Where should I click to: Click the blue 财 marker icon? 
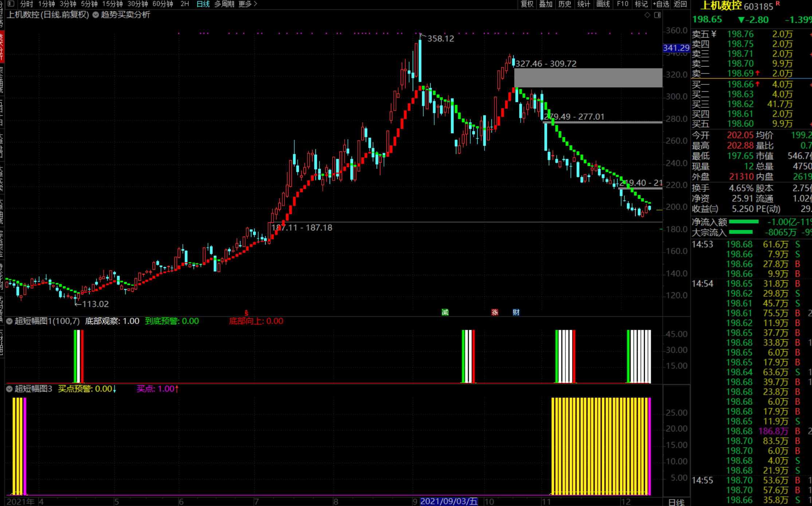tap(516, 312)
